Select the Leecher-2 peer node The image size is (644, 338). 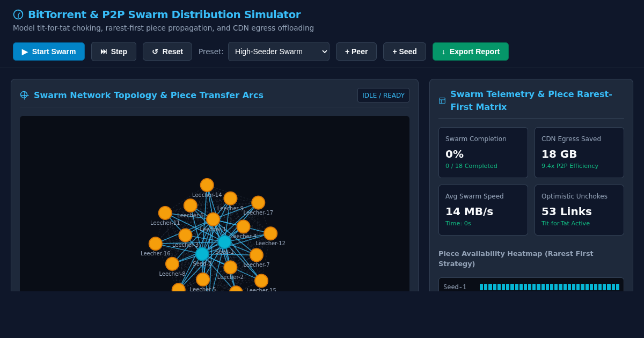(x=230, y=267)
